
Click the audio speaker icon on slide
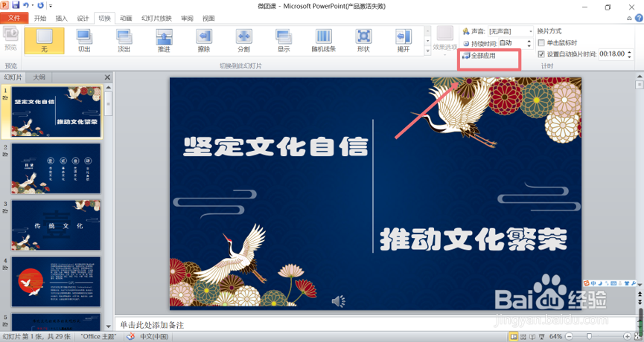tap(338, 301)
